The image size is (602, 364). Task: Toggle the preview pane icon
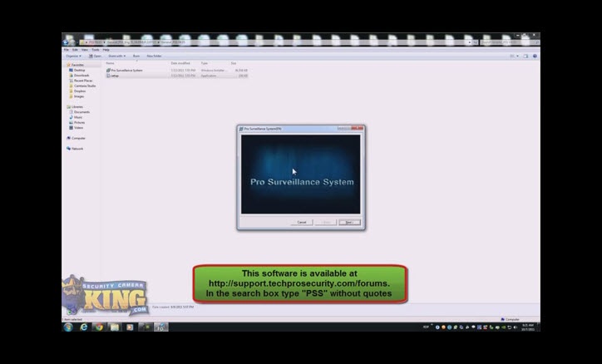(x=526, y=56)
